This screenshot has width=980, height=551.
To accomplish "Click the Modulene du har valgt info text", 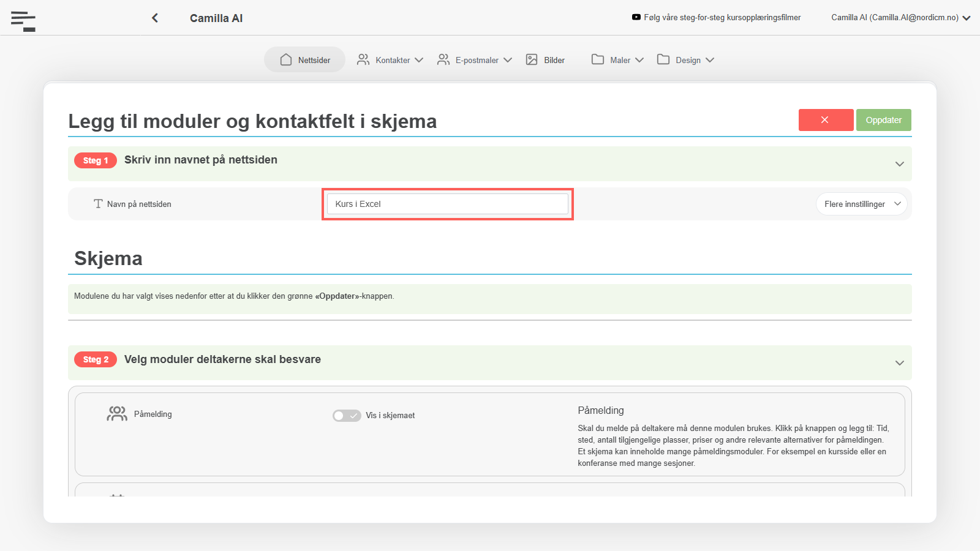I will point(234,296).
